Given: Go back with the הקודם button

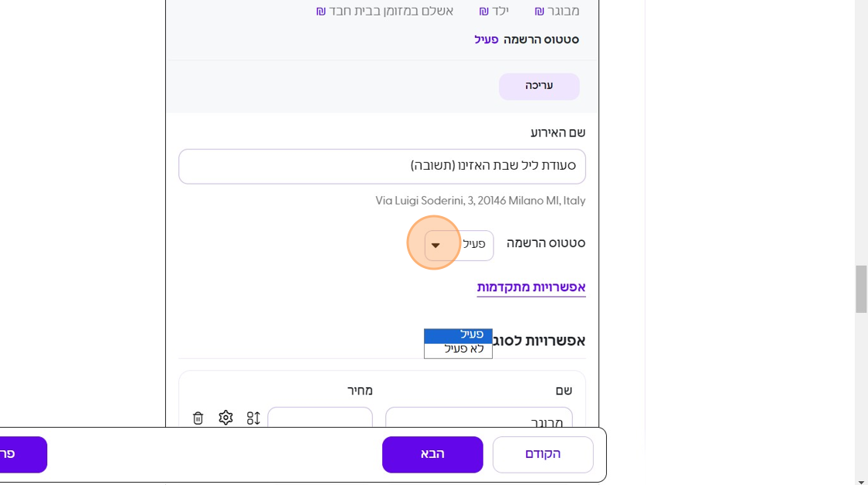Looking at the screenshot, I should (542, 454).
